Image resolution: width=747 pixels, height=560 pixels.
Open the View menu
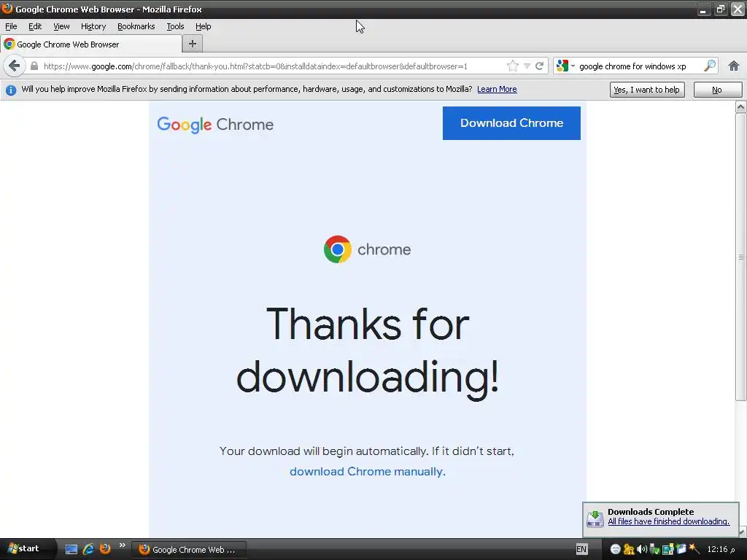[x=61, y=26]
